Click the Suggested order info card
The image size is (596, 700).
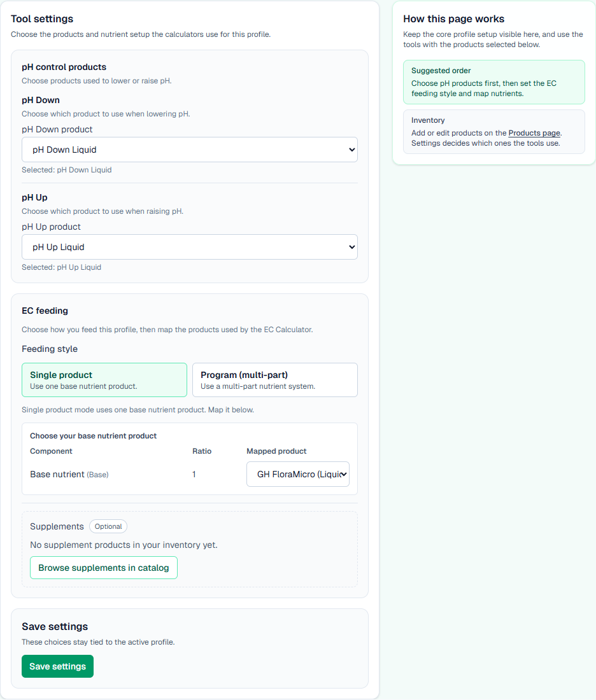tap(493, 82)
